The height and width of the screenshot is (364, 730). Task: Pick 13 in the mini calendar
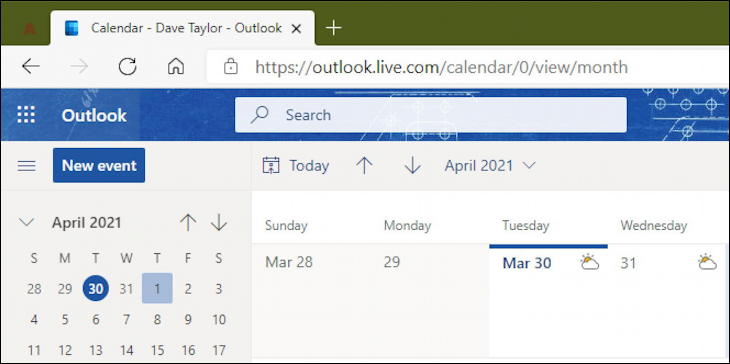coord(95,350)
